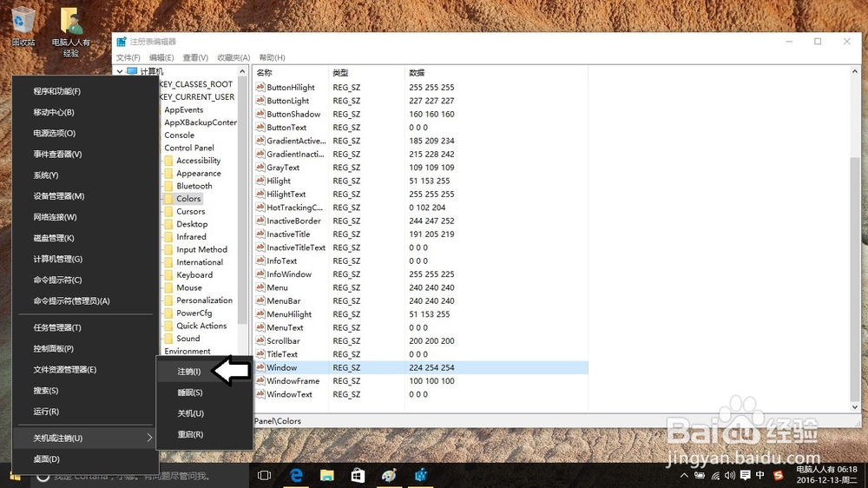Click the Hilight value string icon
Screen dimensions: 868x488
pos(260,181)
